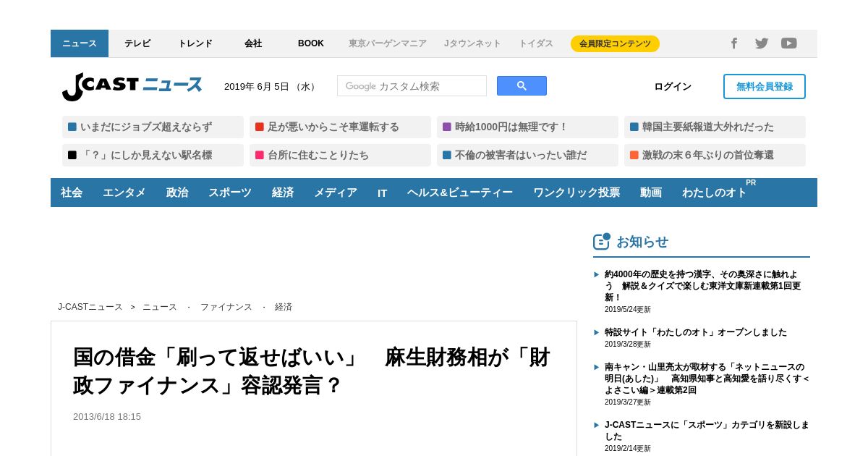The height and width of the screenshot is (456, 868).
Task: Open notice 特設サイト「わたしのオト」オープンしました
Action: [696, 332]
